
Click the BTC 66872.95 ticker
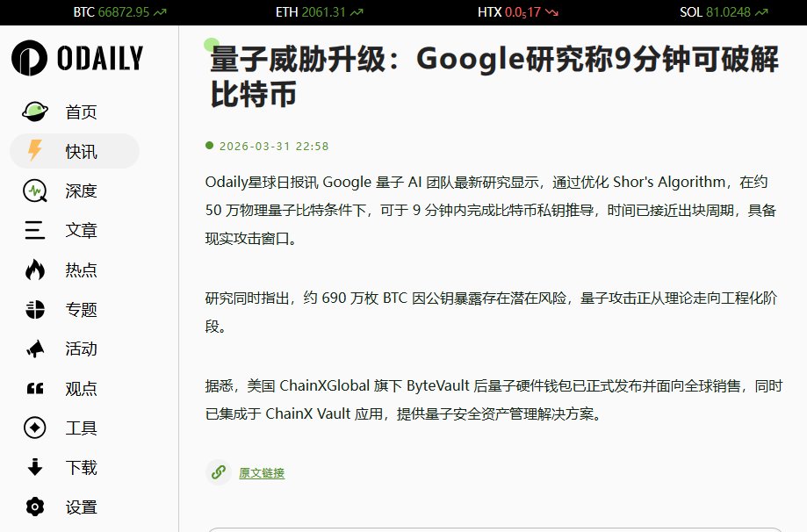click(120, 12)
